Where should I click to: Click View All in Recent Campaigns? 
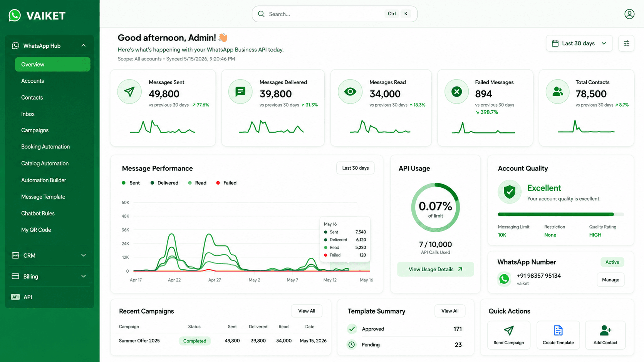(307, 311)
